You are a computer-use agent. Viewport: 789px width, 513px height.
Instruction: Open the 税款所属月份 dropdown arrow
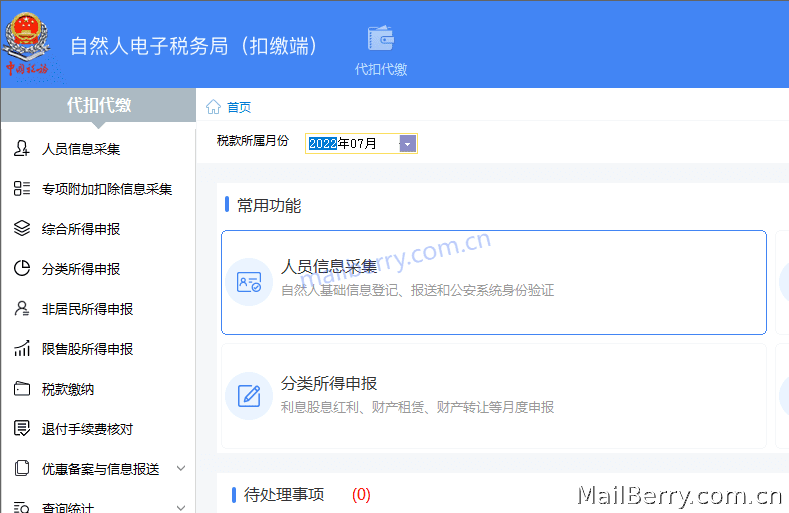pos(408,144)
